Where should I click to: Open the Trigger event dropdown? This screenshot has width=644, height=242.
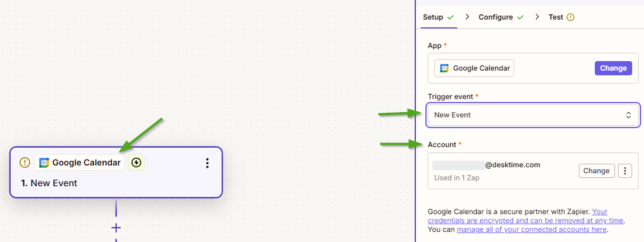[x=533, y=115]
